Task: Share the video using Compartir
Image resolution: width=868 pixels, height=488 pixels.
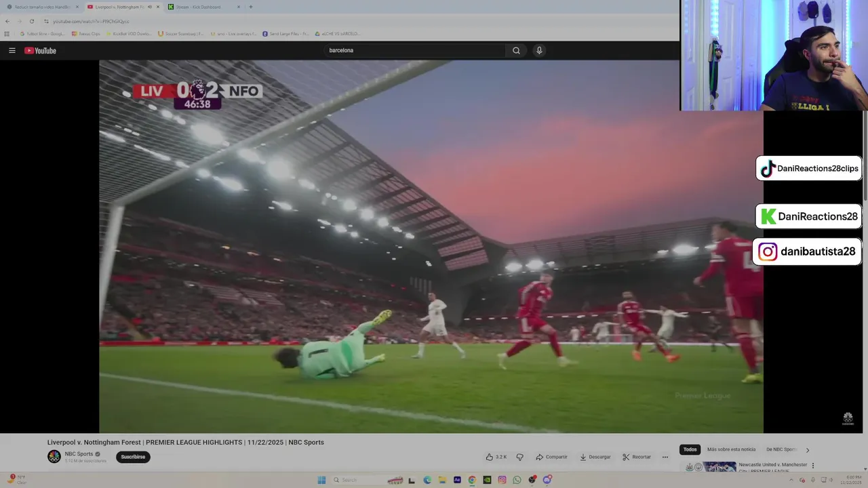Action: click(x=551, y=457)
